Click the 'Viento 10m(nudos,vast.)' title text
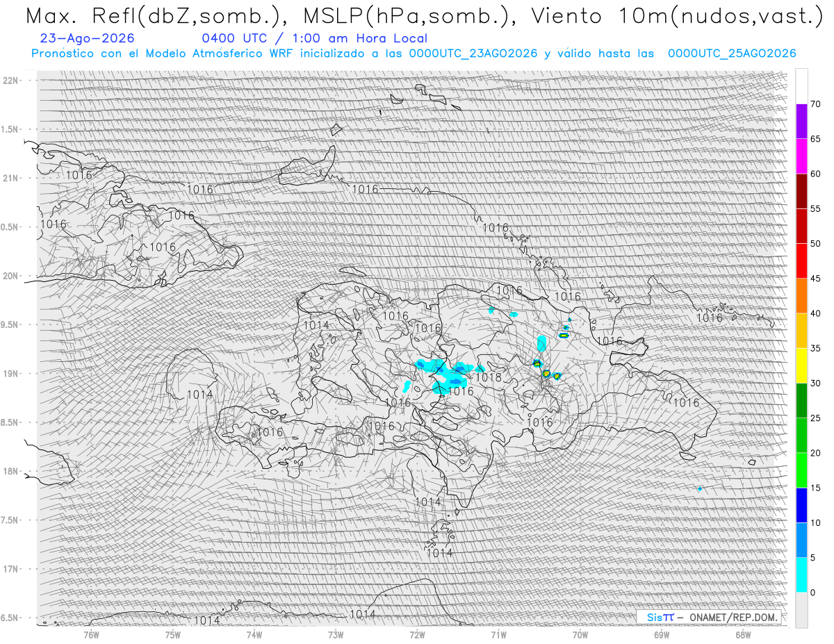The width and height of the screenshot is (834, 644). click(x=678, y=17)
